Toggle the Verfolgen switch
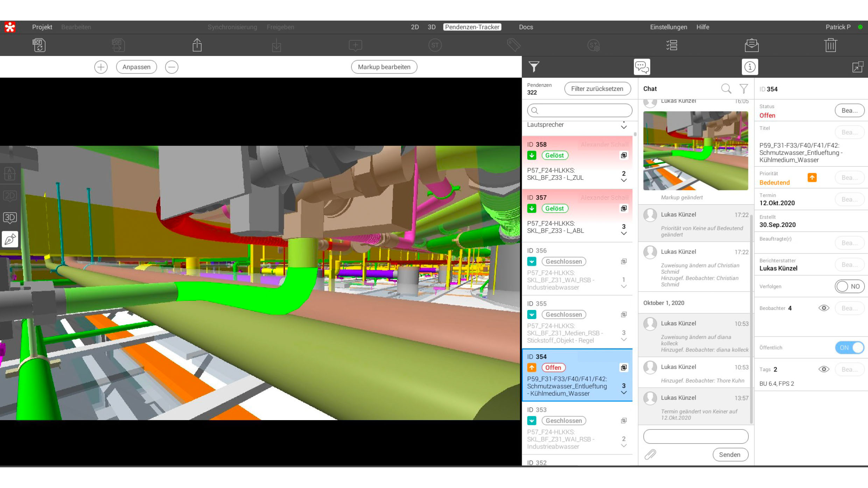Image resolution: width=868 pixels, height=488 pixels. coord(849,286)
